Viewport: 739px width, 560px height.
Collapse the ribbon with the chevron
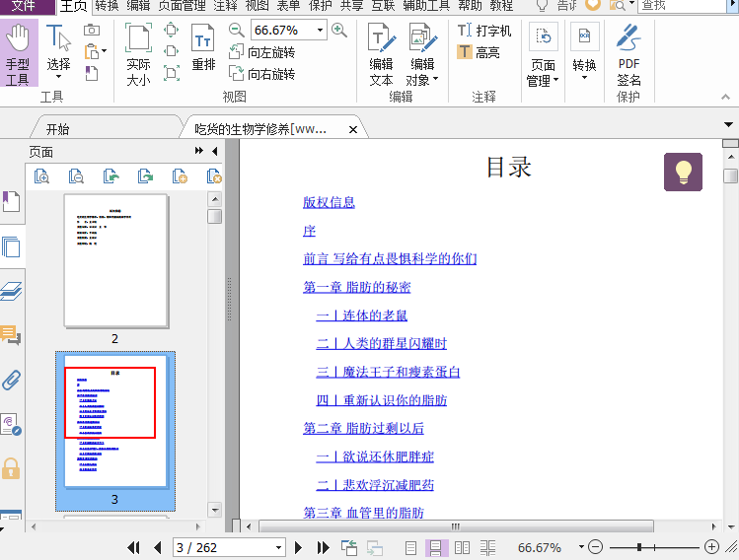click(x=725, y=97)
